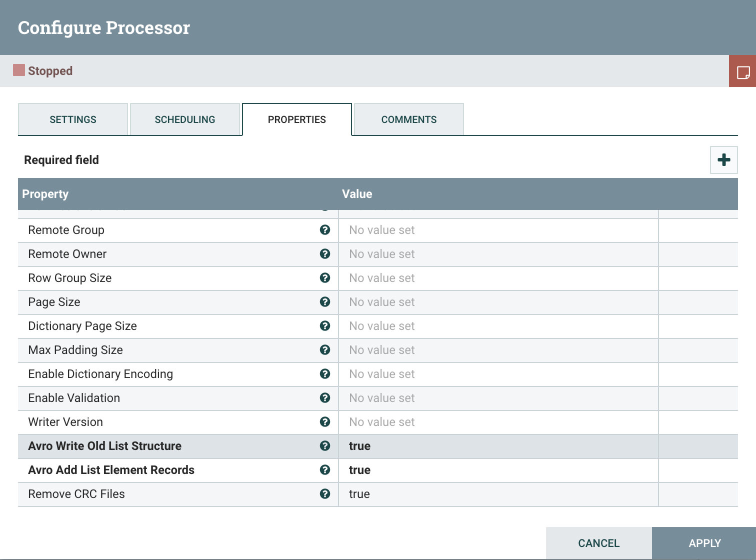Show help for Avro Write Old List Structure
Viewport: 756px width, 560px height.
325,446
